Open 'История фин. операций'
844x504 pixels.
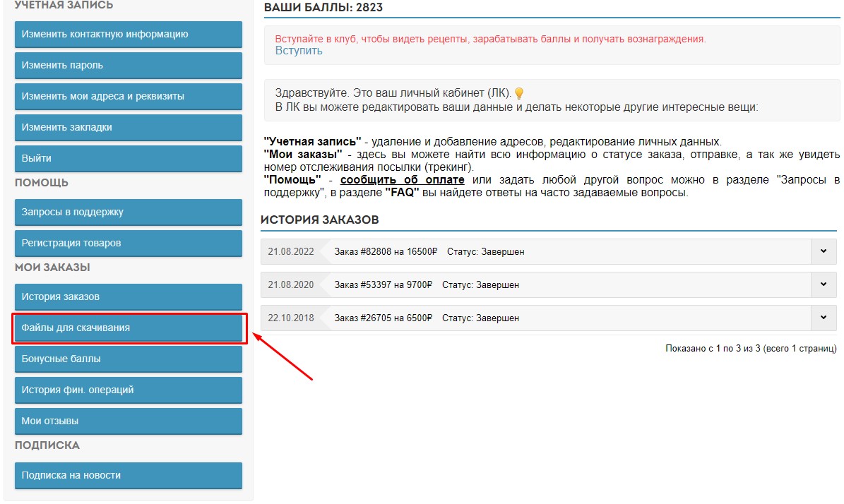click(x=129, y=390)
